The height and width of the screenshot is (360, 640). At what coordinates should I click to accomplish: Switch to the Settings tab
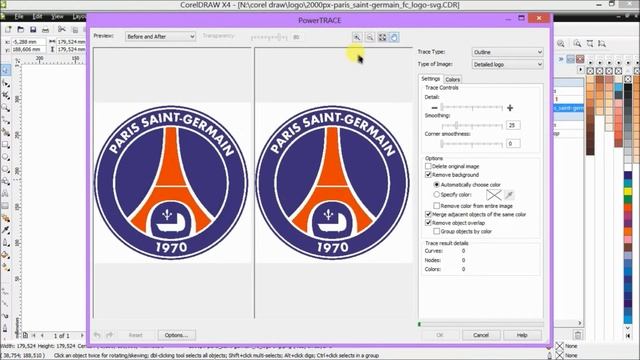click(x=431, y=79)
